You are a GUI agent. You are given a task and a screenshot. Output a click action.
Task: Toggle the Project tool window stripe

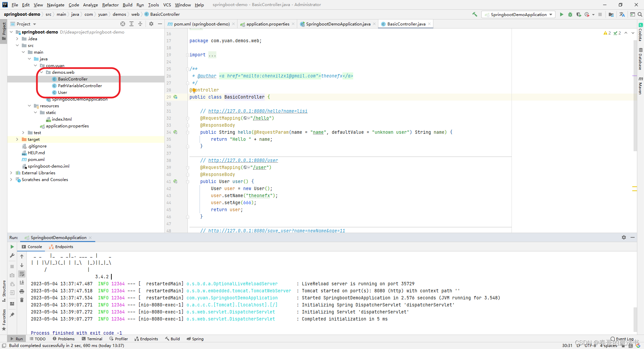[4, 31]
